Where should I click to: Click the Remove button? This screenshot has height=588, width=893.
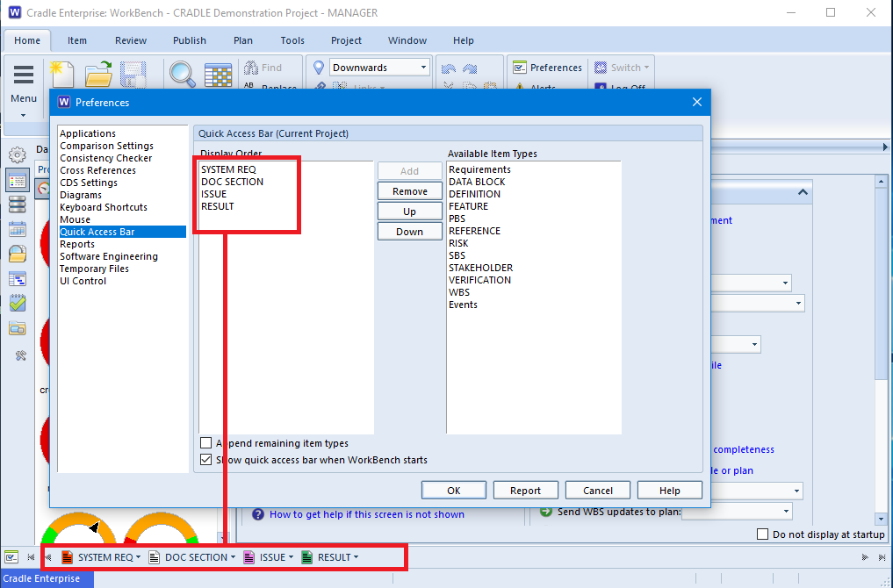409,191
